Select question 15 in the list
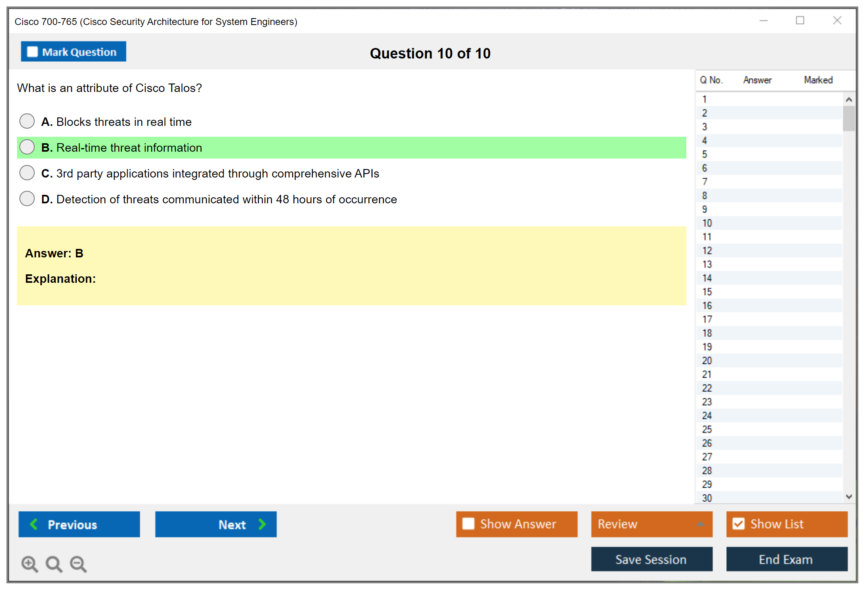The width and height of the screenshot is (868, 593). tap(707, 292)
